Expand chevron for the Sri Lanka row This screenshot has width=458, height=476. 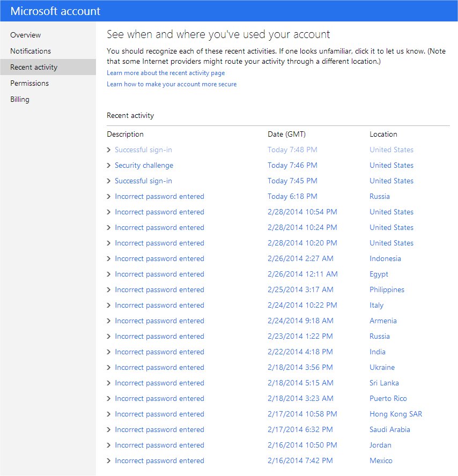click(109, 383)
